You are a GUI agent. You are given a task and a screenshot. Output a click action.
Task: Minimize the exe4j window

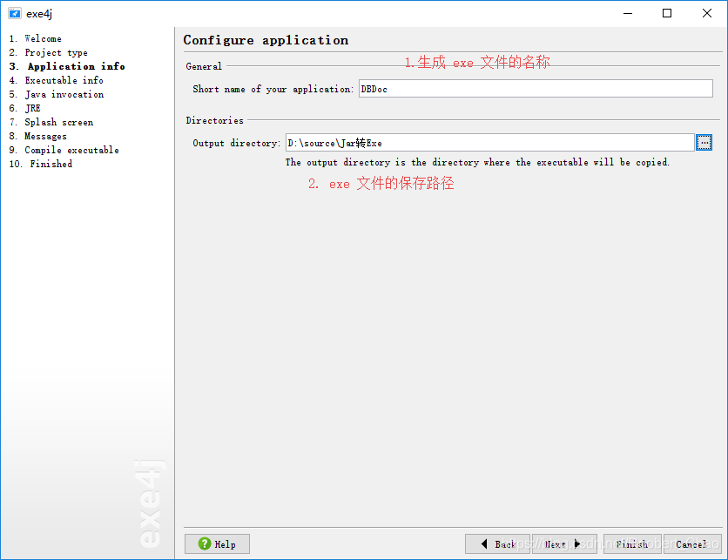coord(628,13)
